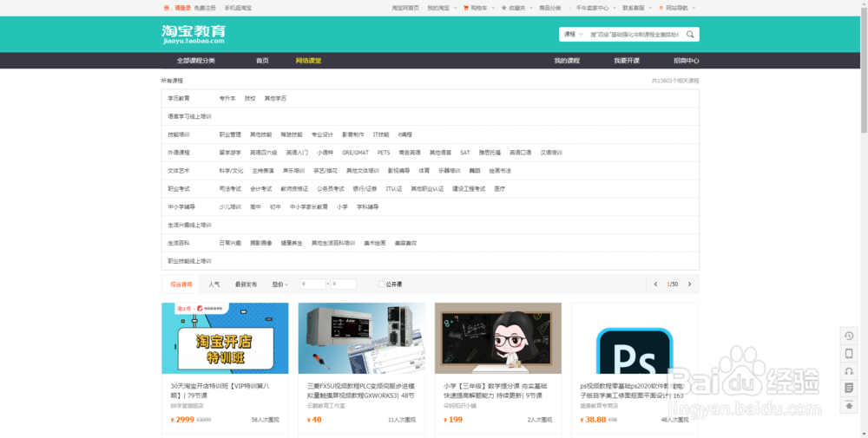
Task: Select 网络课堂 nav tab
Action: (x=308, y=61)
